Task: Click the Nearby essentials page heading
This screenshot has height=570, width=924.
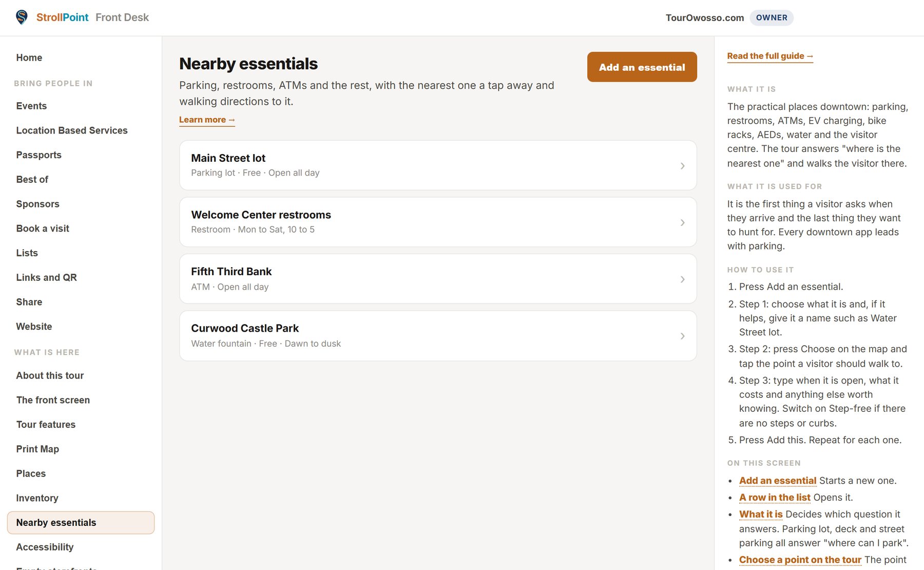Action: click(x=248, y=64)
